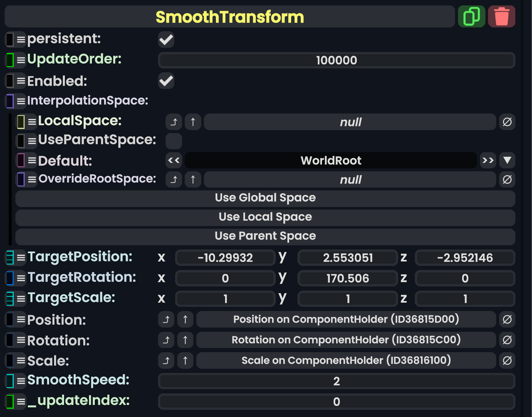Open the dropdown arrow next to WorldRoot

(x=507, y=160)
